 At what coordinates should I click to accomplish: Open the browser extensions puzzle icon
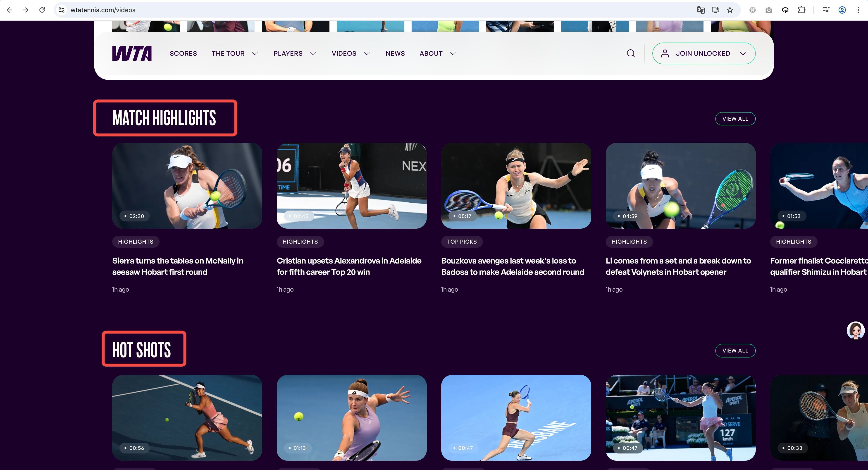click(x=802, y=10)
